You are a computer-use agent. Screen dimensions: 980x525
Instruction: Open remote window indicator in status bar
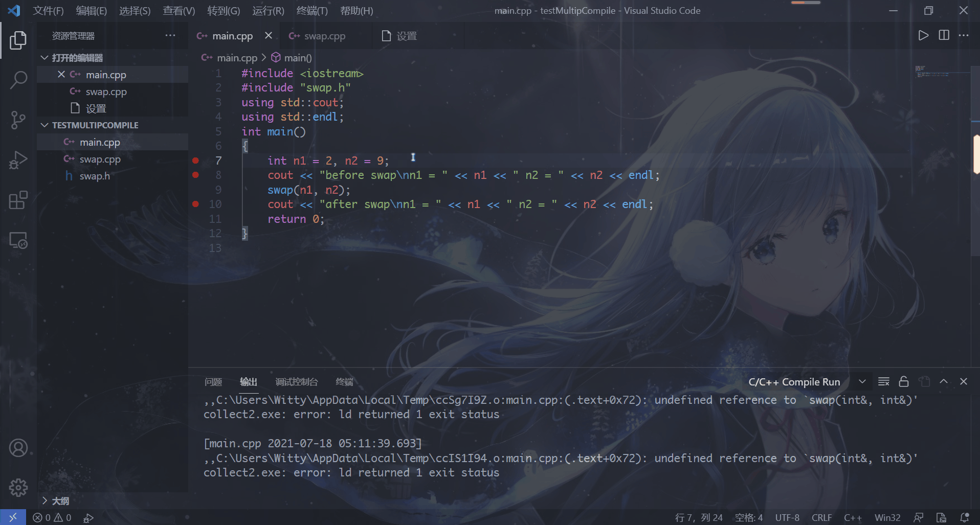[x=13, y=517]
